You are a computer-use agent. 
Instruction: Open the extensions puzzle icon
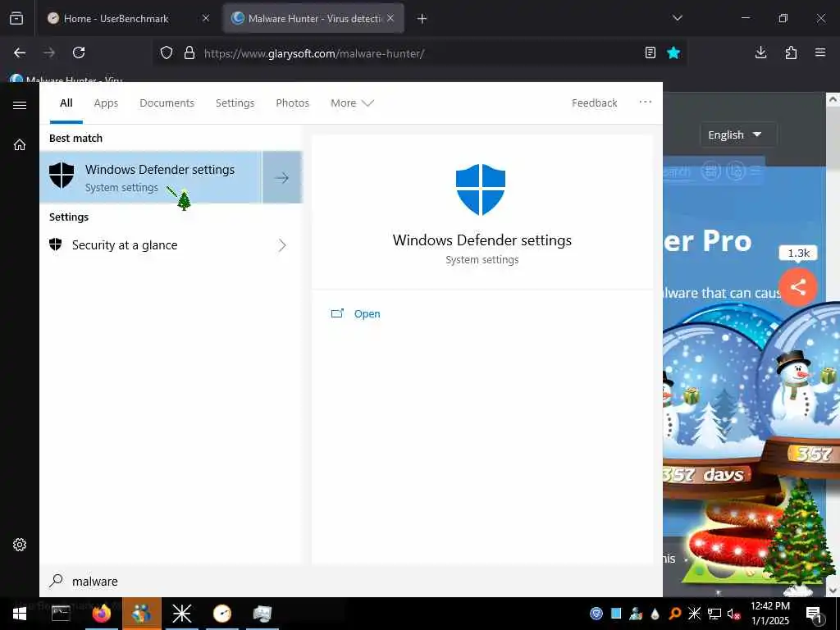[791, 52]
